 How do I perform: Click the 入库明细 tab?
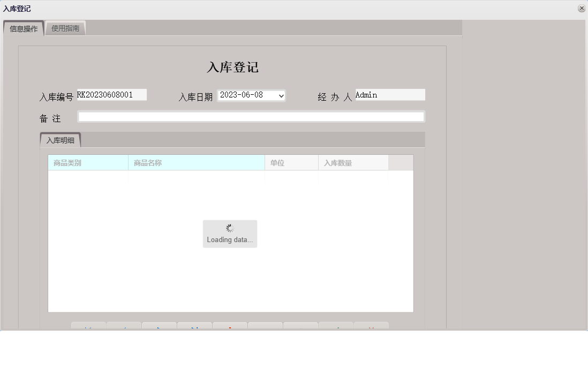61,140
